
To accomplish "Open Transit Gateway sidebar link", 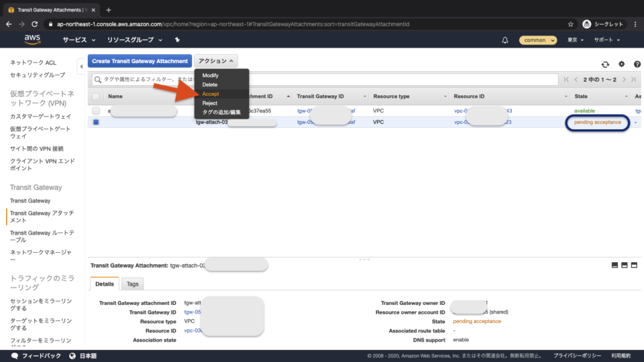I will pyautogui.click(x=30, y=200).
